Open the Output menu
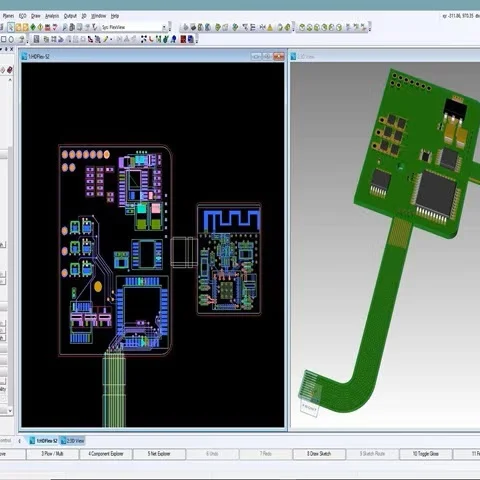The image size is (480, 480). pos(70,16)
